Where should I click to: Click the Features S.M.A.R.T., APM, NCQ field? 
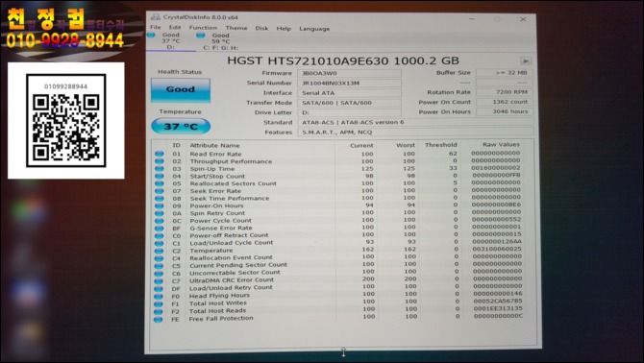[415, 133]
